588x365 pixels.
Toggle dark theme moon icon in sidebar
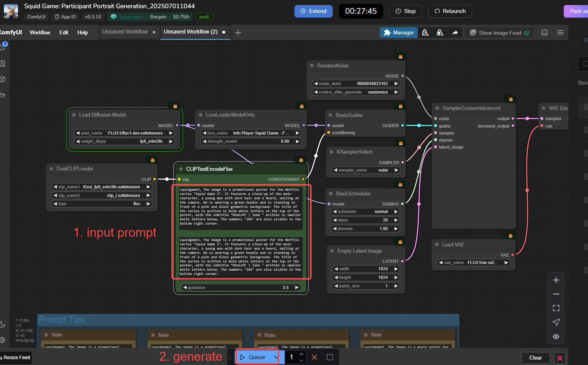pos(2,324)
